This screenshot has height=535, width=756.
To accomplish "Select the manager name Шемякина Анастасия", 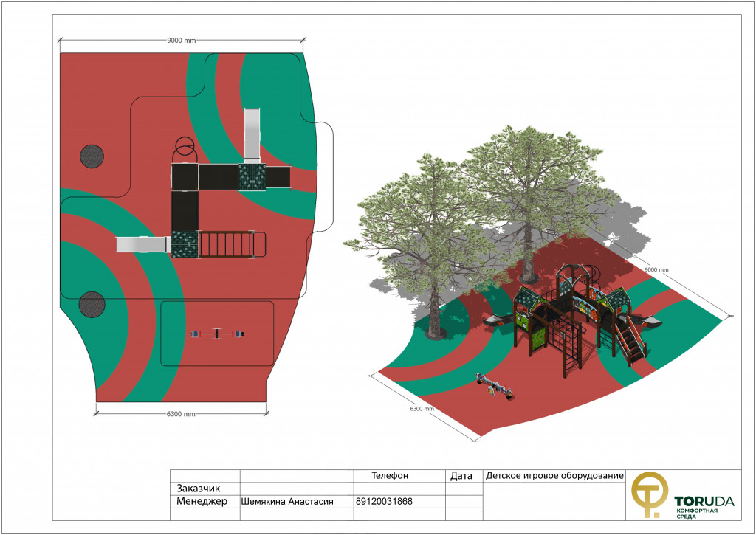I will (287, 502).
